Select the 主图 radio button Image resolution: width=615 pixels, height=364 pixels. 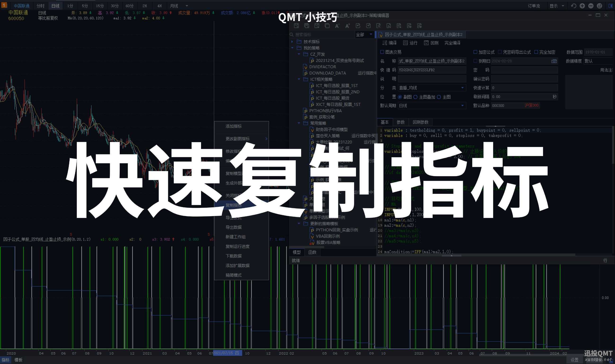[x=439, y=97]
